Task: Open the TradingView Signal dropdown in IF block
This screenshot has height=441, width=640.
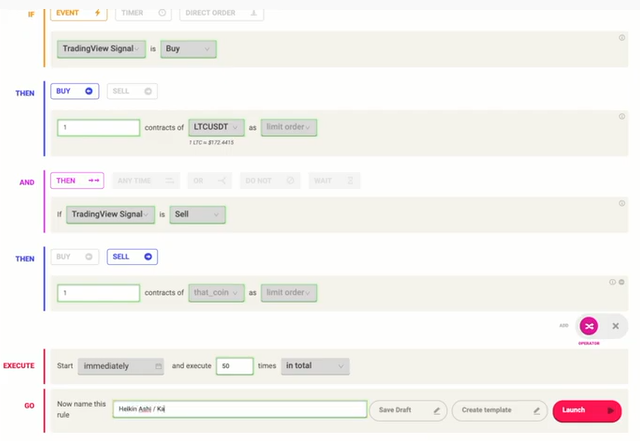Action: [101, 49]
